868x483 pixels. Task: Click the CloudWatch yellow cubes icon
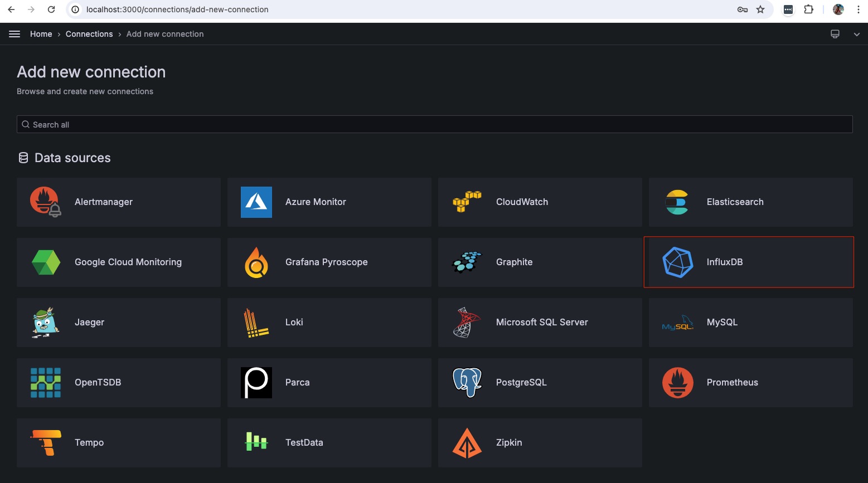click(x=467, y=202)
